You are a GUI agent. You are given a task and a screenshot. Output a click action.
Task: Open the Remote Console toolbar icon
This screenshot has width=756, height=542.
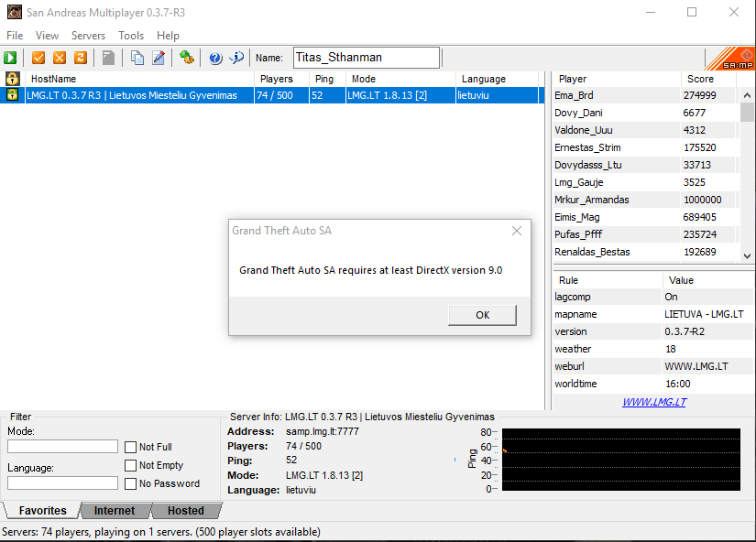tap(187, 58)
